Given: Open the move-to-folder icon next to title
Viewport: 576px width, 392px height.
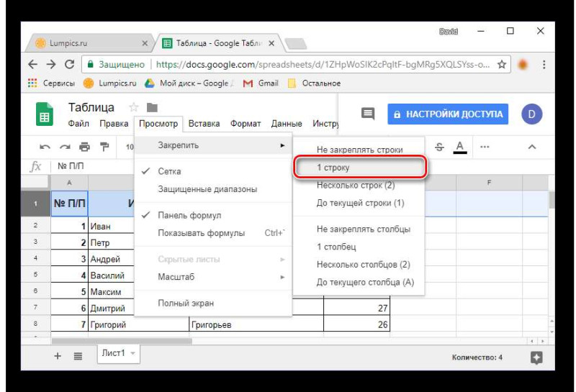Looking at the screenshot, I should 152,108.
